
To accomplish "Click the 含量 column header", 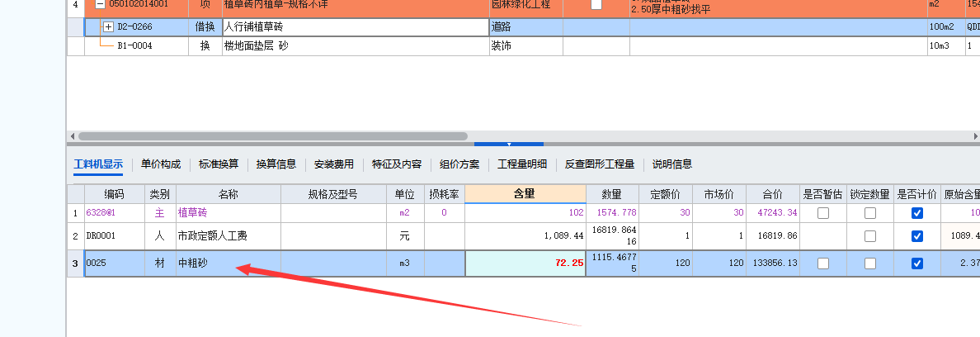I will click(525, 194).
